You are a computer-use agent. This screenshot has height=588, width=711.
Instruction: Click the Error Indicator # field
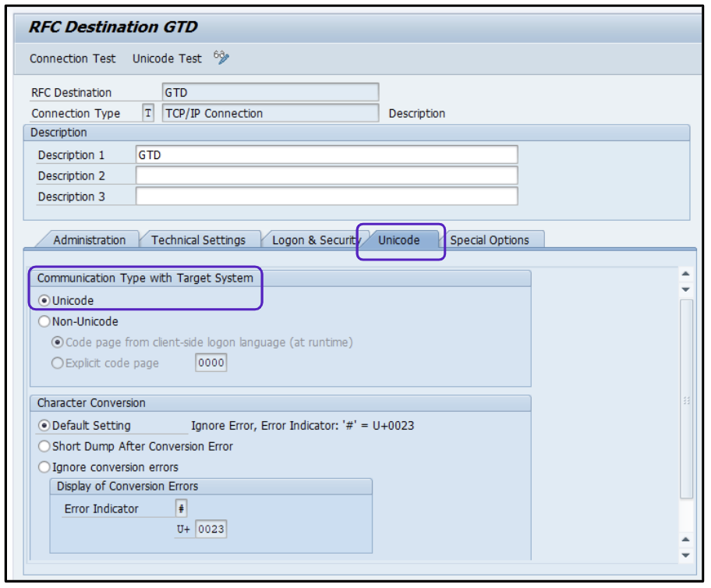tap(182, 508)
